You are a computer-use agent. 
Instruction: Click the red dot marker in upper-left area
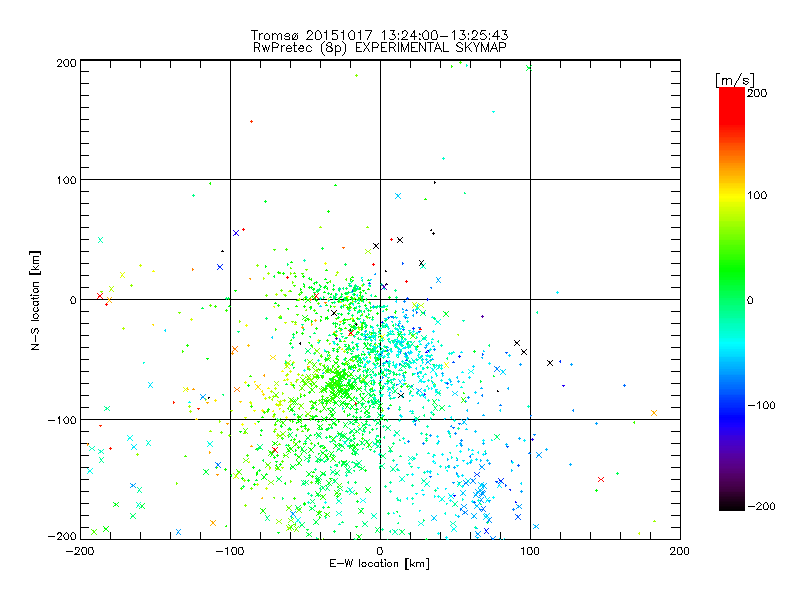(251, 121)
